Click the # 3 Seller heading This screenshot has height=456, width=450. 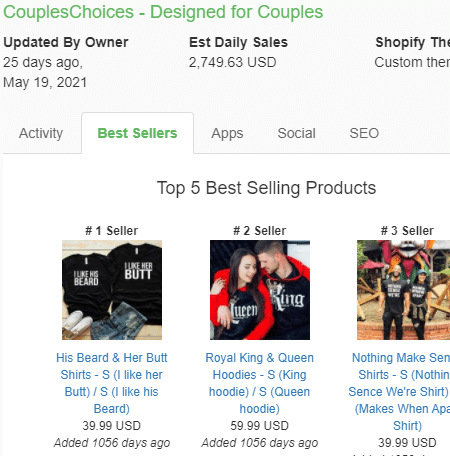pos(407,231)
